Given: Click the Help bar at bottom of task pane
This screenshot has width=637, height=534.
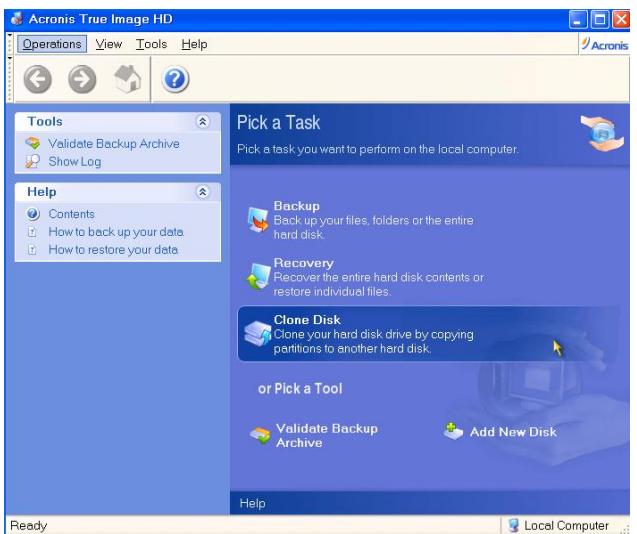Looking at the screenshot, I should point(429,503).
